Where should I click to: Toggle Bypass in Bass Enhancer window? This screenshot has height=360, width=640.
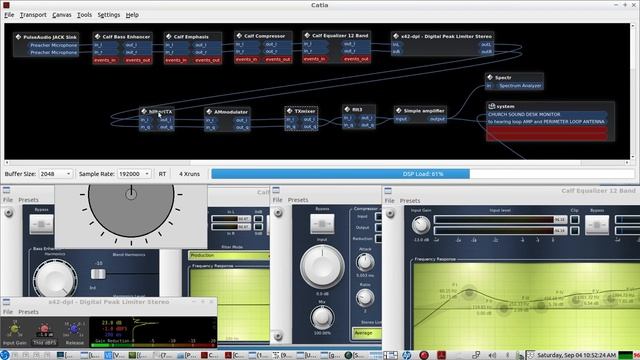tap(41, 224)
